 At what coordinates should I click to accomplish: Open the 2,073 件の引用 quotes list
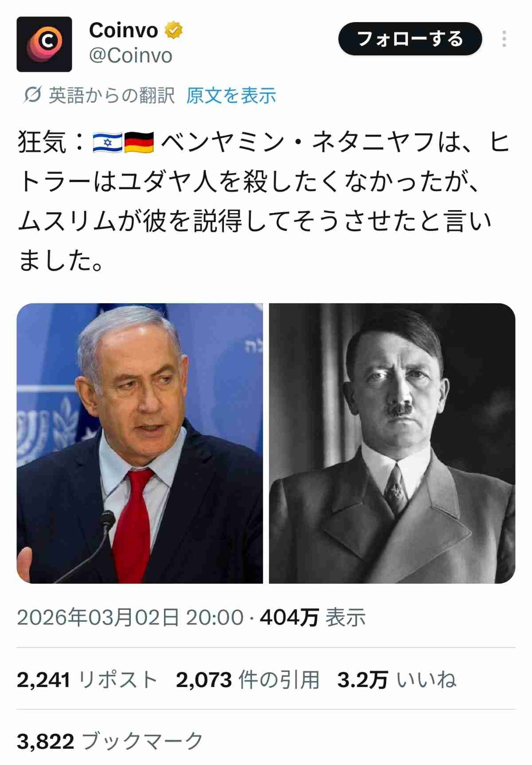[x=248, y=680]
